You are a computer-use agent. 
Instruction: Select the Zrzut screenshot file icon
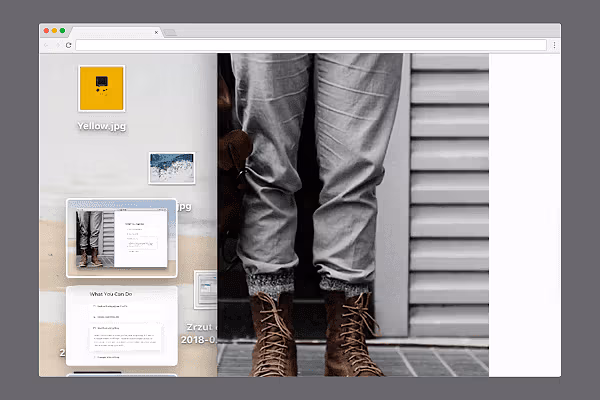point(205,290)
